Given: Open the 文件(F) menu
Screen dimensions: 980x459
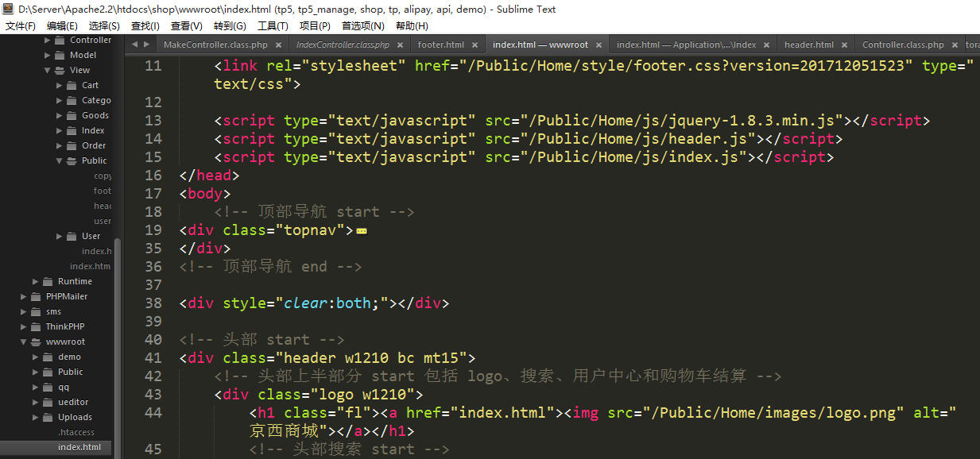Looking at the screenshot, I should (x=21, y=26).
